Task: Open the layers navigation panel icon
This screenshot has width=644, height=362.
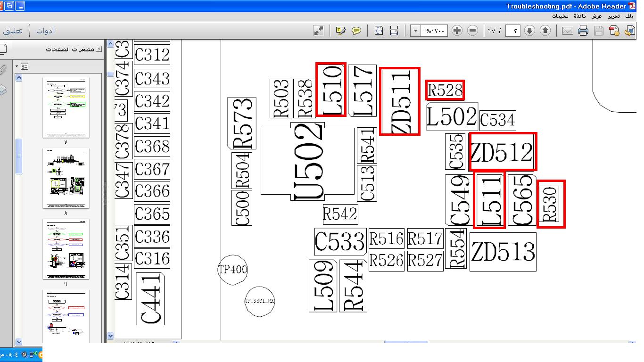Action: point(3,90)
